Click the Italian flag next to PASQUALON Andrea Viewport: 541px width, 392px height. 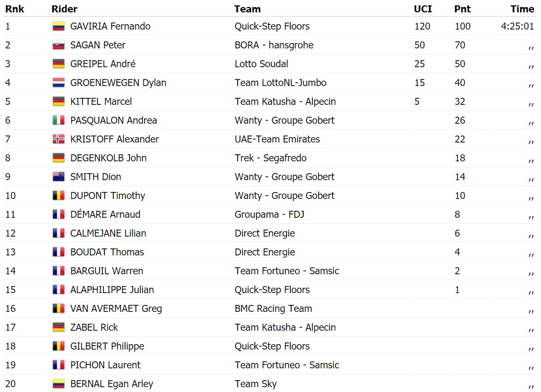[58, 120]
